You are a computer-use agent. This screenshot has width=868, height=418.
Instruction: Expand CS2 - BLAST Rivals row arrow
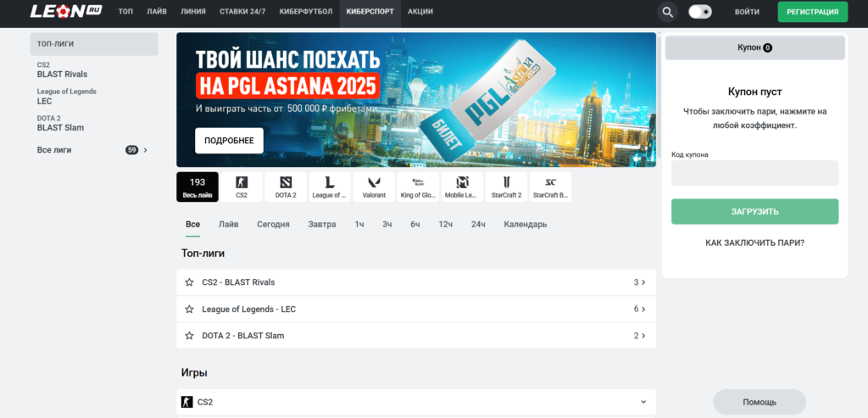[x=643, y=282]
